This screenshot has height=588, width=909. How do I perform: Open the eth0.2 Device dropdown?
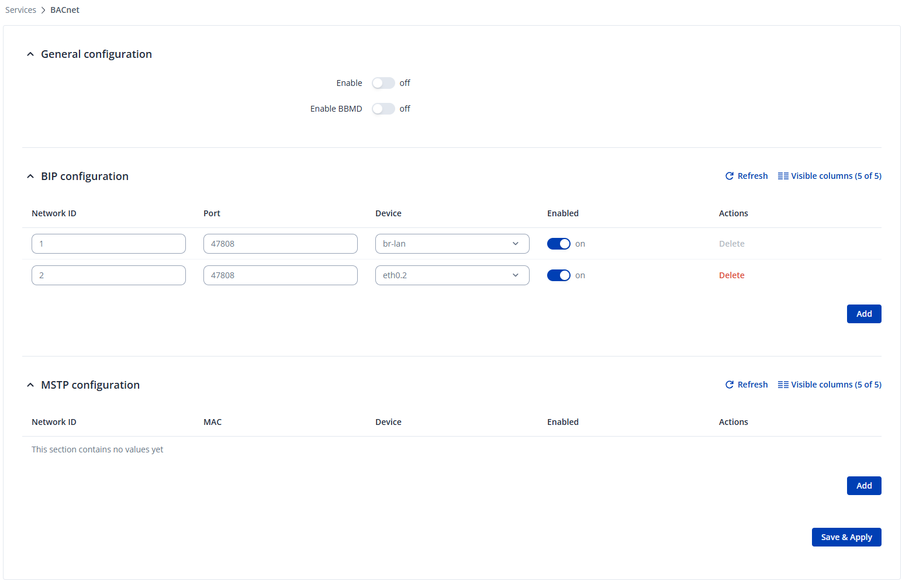(x=452, y=275)
